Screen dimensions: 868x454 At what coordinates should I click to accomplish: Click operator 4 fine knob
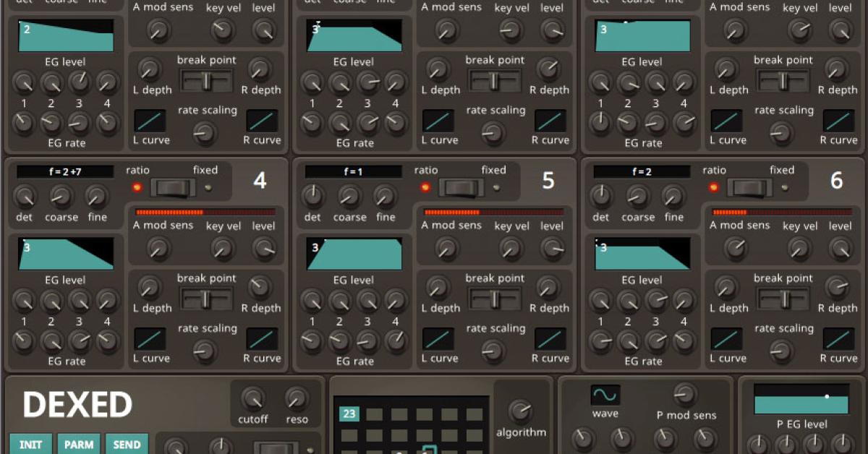click(96, 196)
